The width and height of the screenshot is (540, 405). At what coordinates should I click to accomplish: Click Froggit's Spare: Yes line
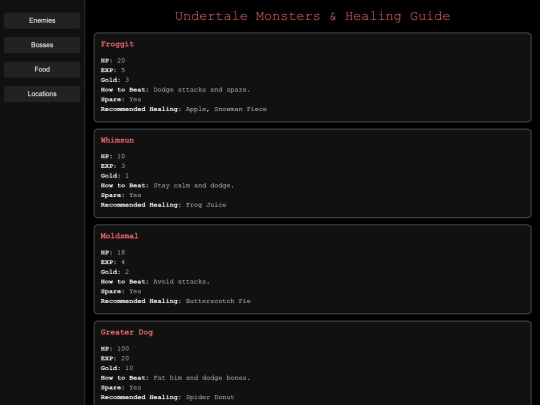[121, 99]
